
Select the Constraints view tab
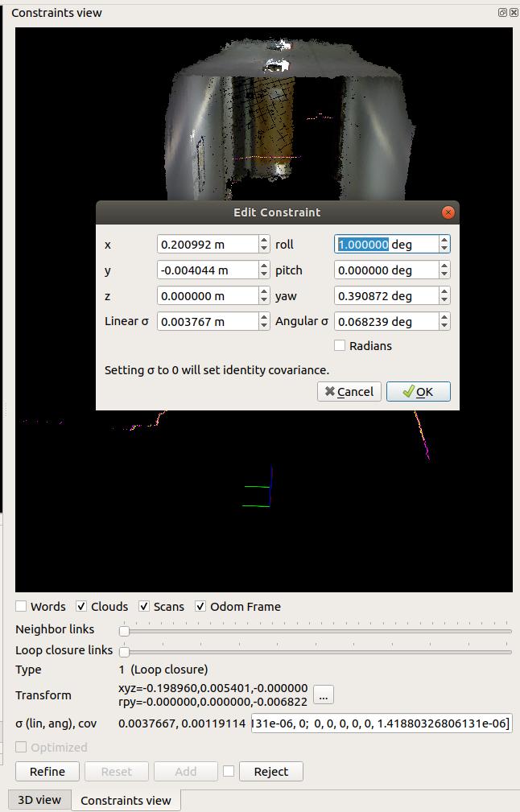(x=126, y=800)
